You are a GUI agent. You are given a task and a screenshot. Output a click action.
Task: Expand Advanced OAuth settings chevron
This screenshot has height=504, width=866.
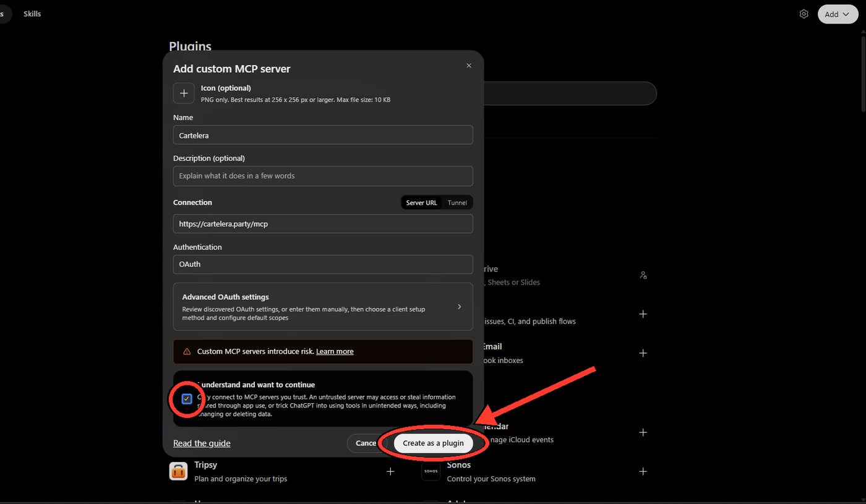coord(459,307)
